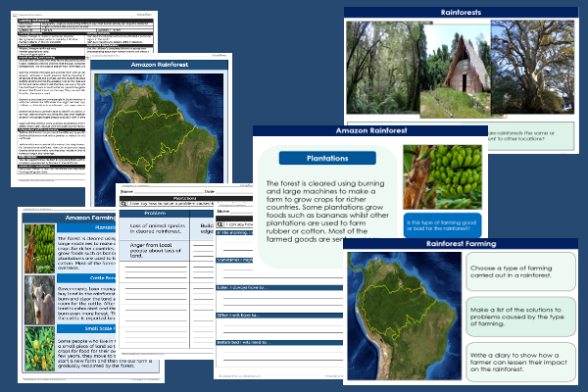Open the satellite map on the Amazon Rainforest page

pos(159,128)
